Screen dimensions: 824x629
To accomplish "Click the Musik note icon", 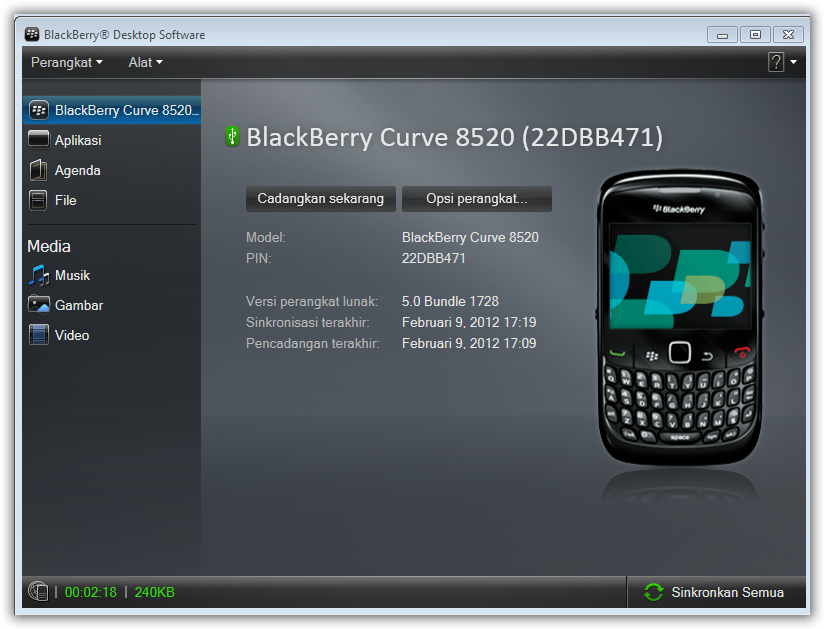I will tap(38, 275).
